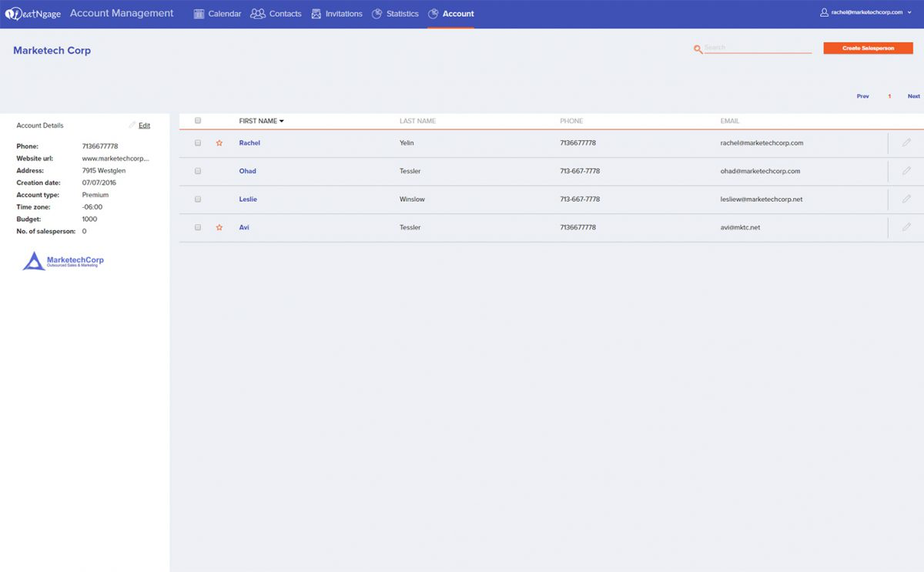The width and height of the screenshot is (924, 572).
Task: Click Ohad's phone 713-667-7778
Action: [x=580, y=171]
